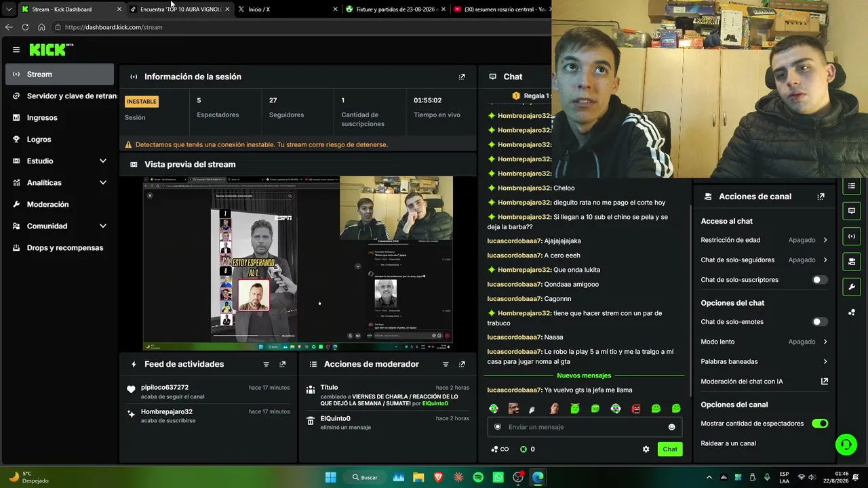
Task: Click Nuevos mensajes to jump to latest
Action: pyautogui.click(x=584, y=375)
